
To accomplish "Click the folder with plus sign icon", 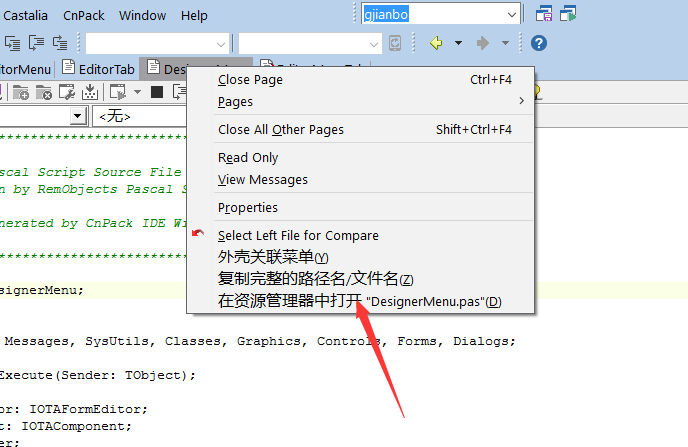I will click(20, 92).
